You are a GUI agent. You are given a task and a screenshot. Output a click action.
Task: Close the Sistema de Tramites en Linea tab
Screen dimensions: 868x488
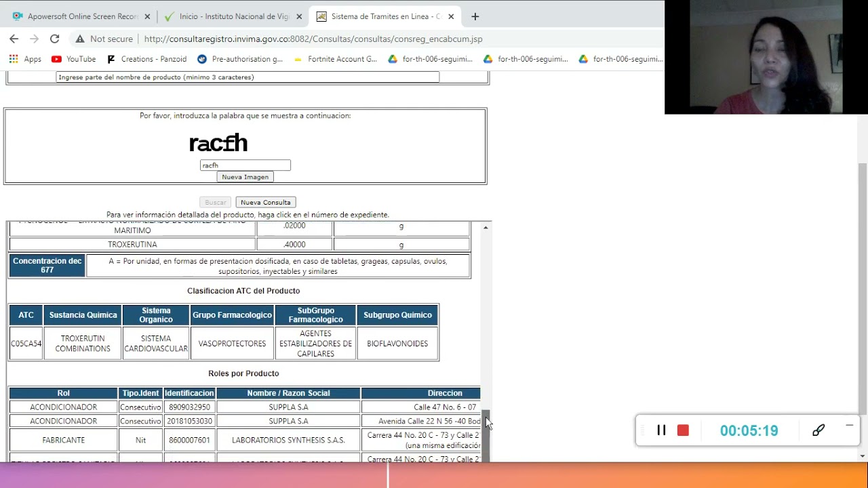pyautogui.click(x=451, y=16)
